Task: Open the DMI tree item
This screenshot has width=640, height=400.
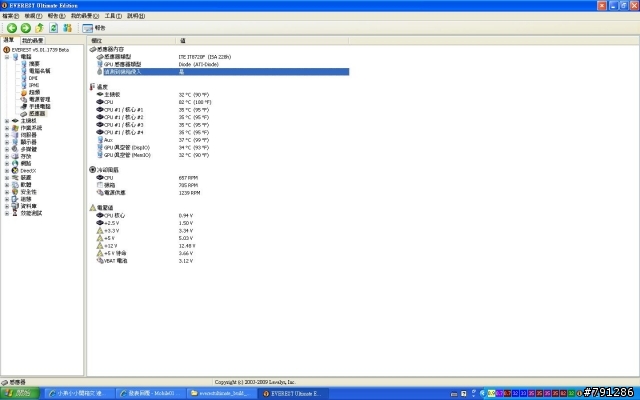Action: [33, 78]
